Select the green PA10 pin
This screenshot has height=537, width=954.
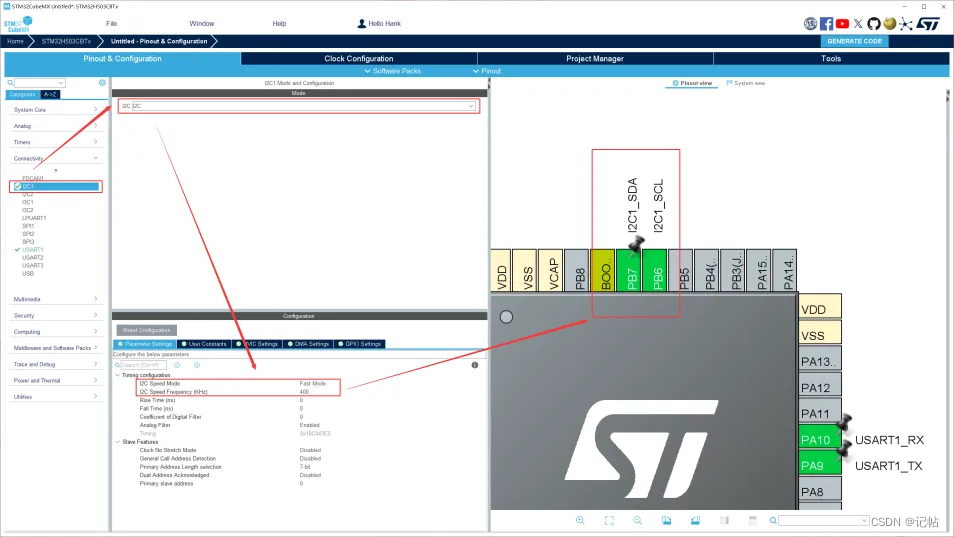click(820, 439)
